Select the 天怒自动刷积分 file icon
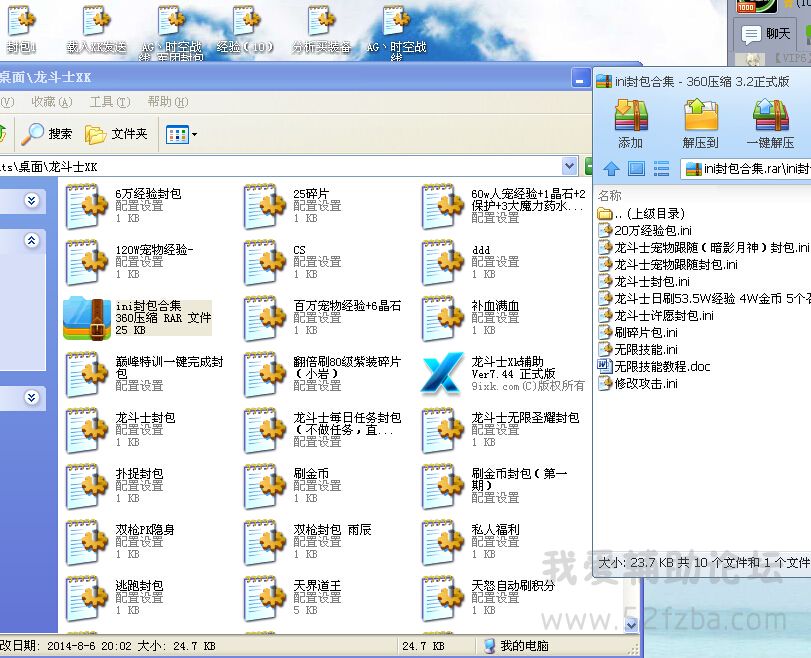 (442, 598)
